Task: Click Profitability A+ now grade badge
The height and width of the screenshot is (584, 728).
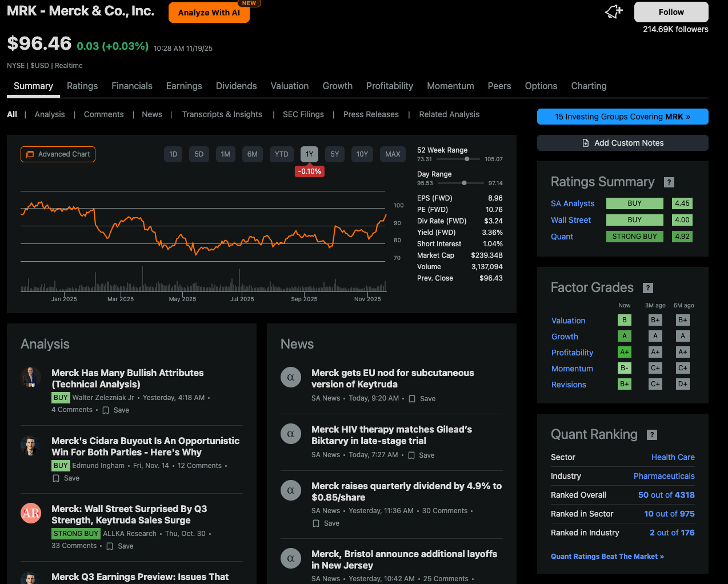Action: (625, 352)
